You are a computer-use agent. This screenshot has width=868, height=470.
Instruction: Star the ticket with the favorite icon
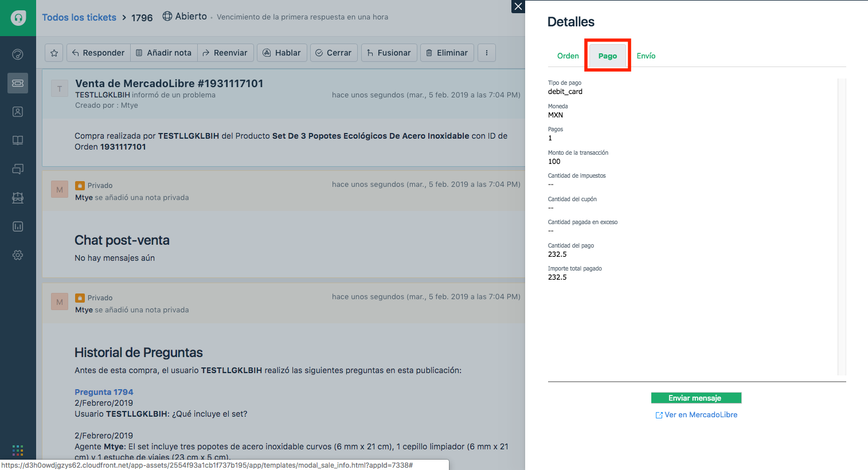pos(54,53)
